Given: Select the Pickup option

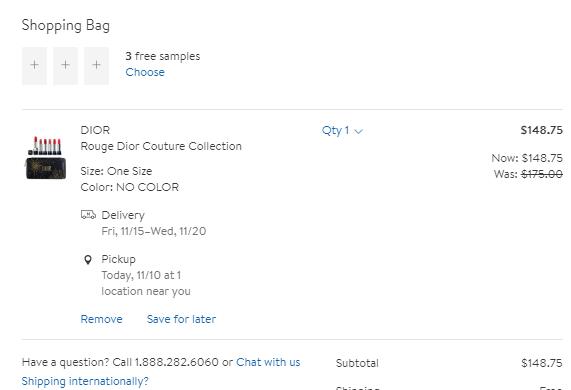Looking at the screenshot, I should (x=118, y=259).
